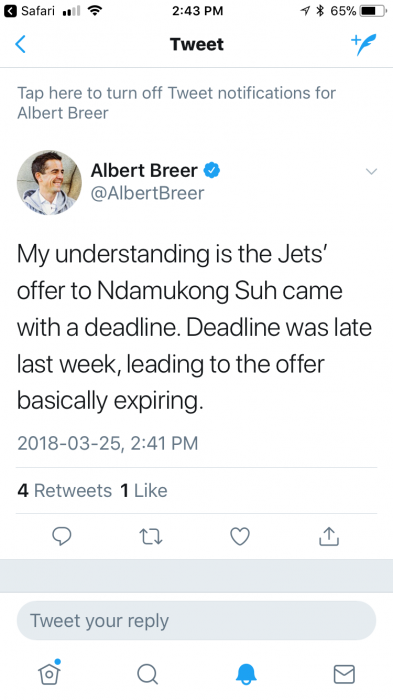This screenshot has height=700, width=393.
Task: Return to Safari from status bar
Action: tap(29, 11)
